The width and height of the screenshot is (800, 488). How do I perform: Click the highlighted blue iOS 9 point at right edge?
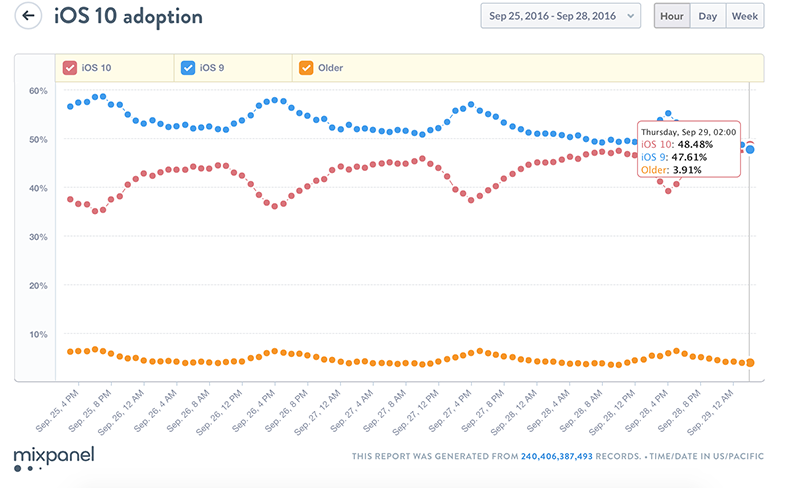click(x=750, y=149)
